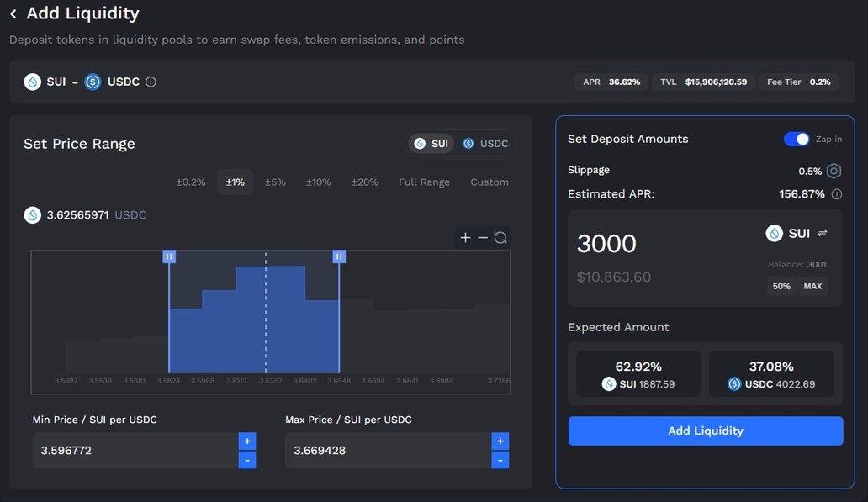Increase the Min Price value

click(x=247, y=441)
